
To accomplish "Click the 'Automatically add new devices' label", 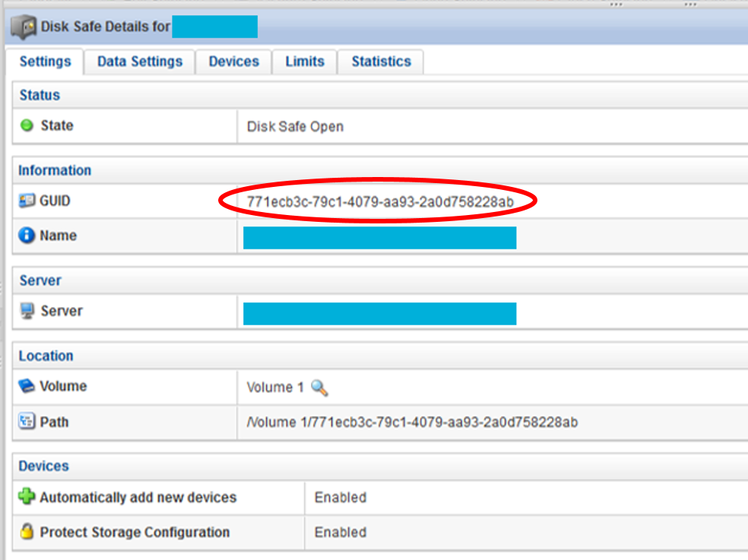I will pos(138,498).
